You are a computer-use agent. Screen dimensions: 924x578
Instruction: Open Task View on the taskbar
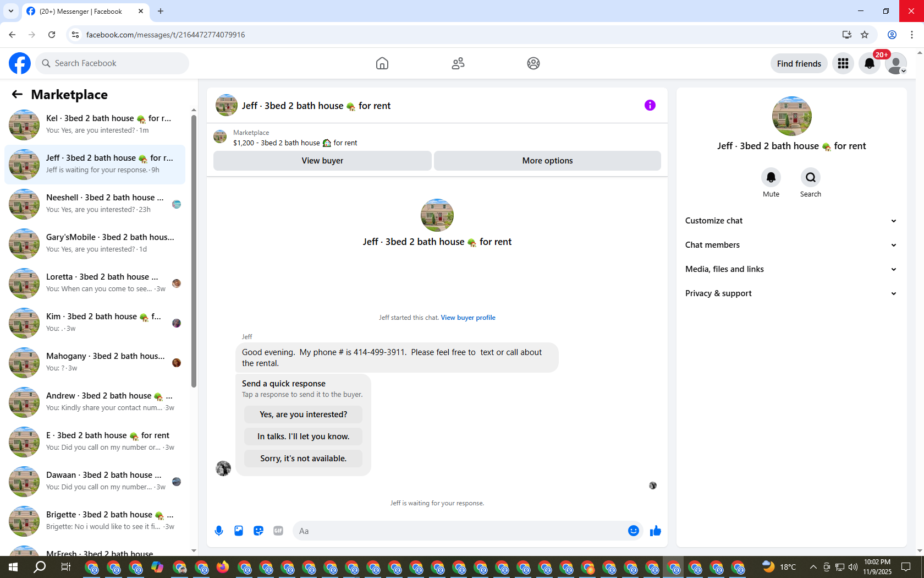pyautogui.click(x=65, y=567)
